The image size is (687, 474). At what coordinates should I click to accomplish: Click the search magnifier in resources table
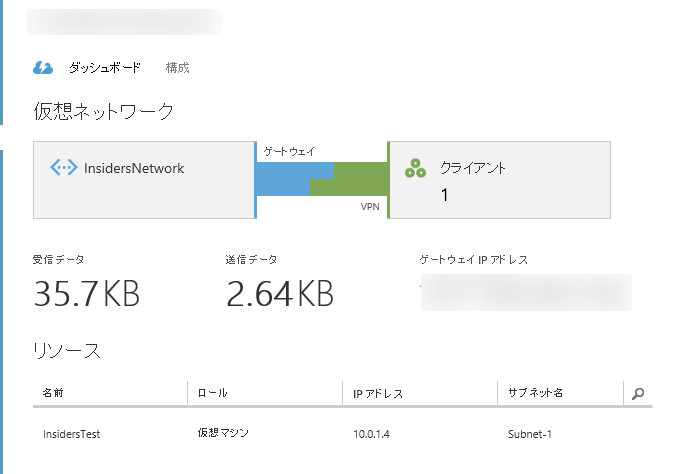coord(638,394)
